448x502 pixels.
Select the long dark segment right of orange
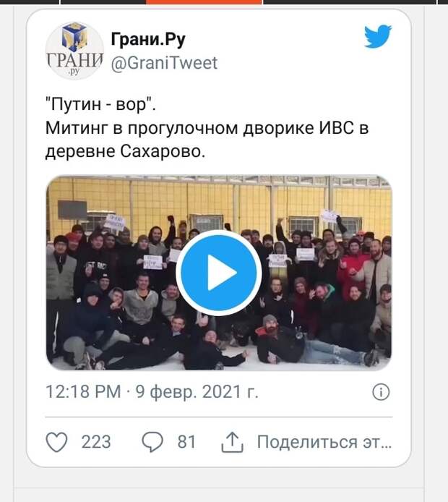click(x=350, y=2)
